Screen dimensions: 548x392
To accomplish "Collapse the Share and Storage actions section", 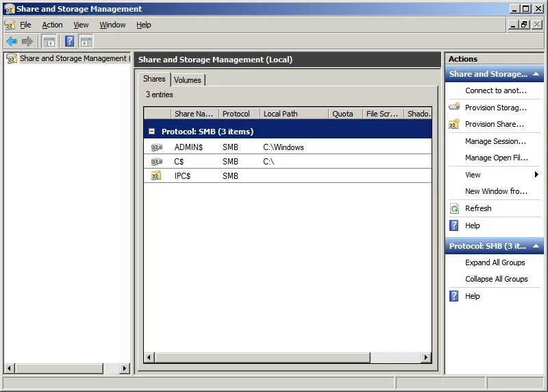I will [536, 74].
